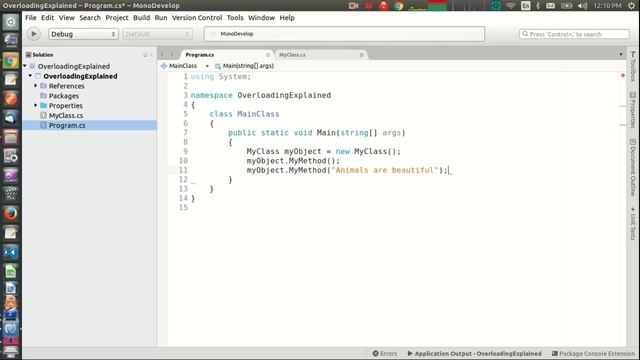This screenshot has width=640, height=360.
Task: Expand the Properties folder
Action: [x=36, y=105]
